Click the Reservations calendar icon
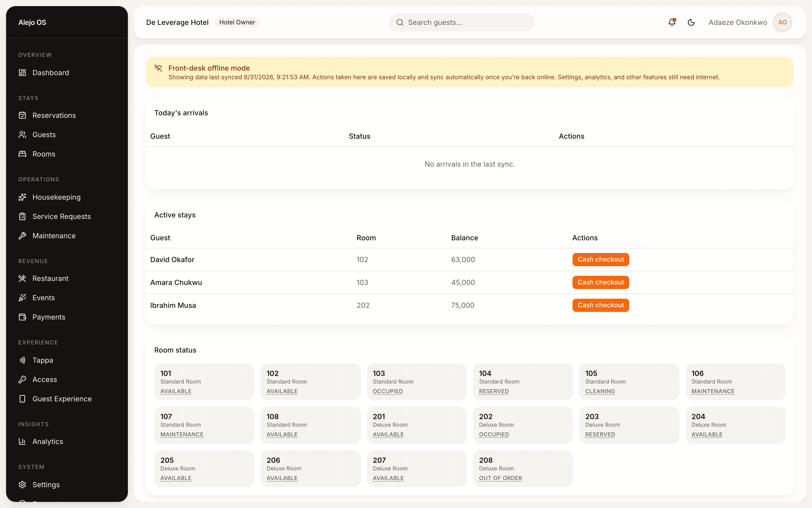This screenshot has height=508, width=812. tap(22, 115)
